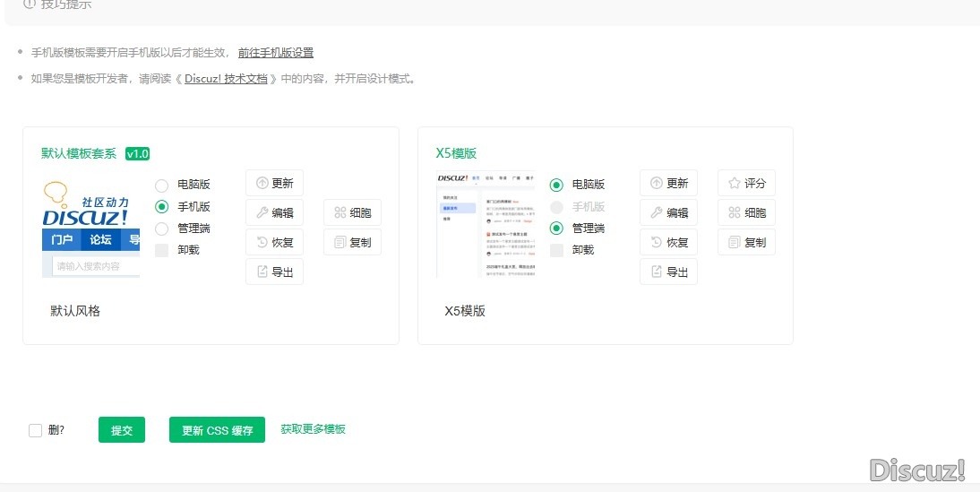Click 细胞 button in 默认模板套系 card
The image size is (980, 492).
click(353, 212)
